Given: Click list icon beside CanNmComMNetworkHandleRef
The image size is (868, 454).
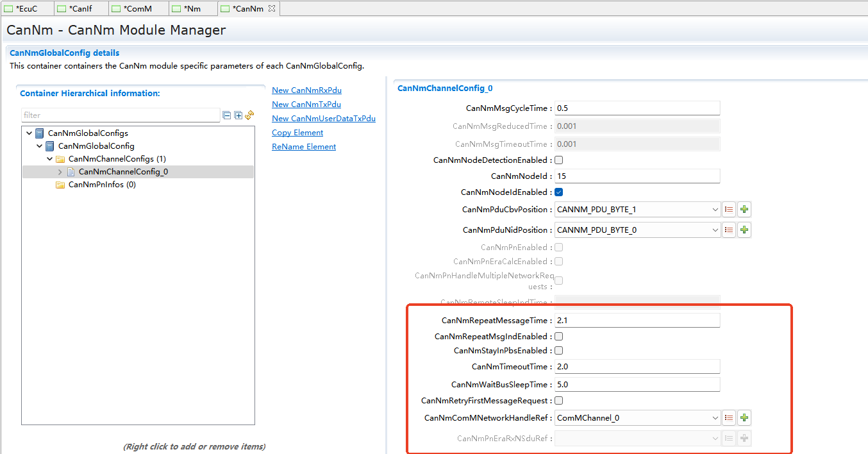Looking at the screenshot, I should click(729, 418).
